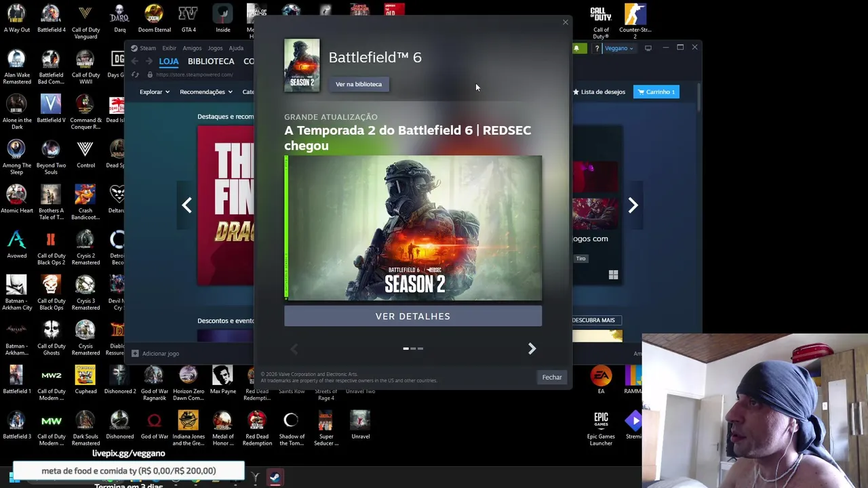
Task: Open the Unravel desktop shortcut
Action: tap(360, 425)
